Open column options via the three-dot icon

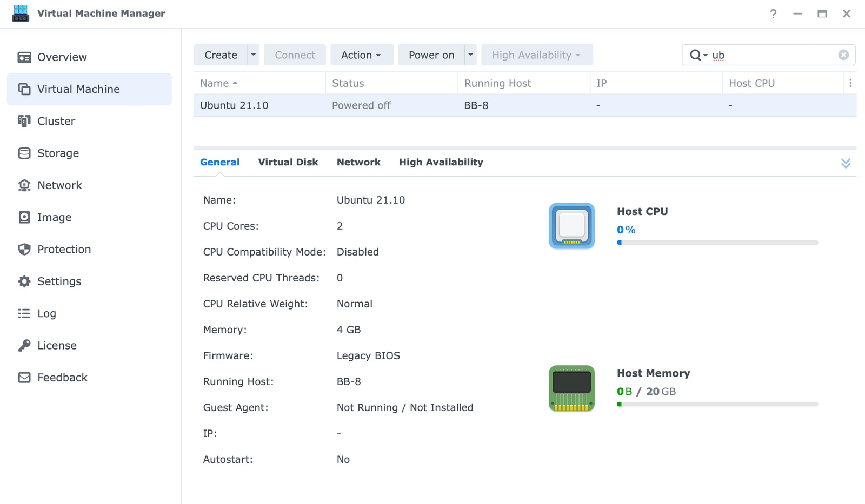coord(851,83)
